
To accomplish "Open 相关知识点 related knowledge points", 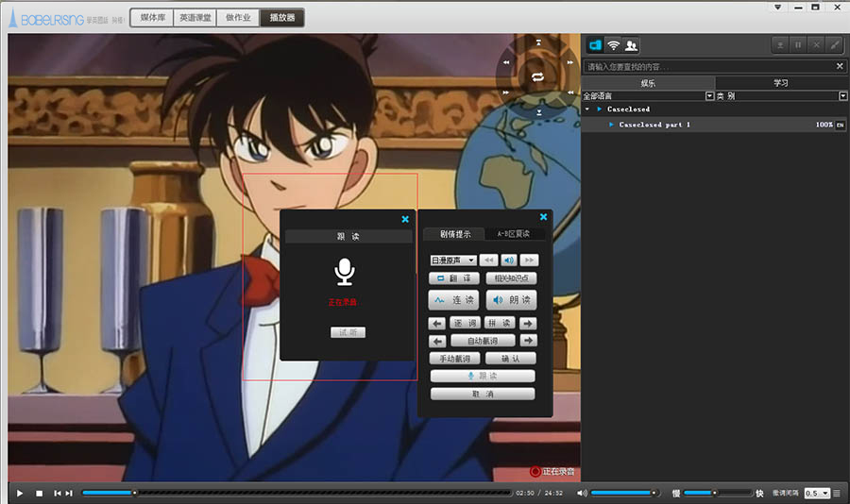I will (x=511, y=278).
